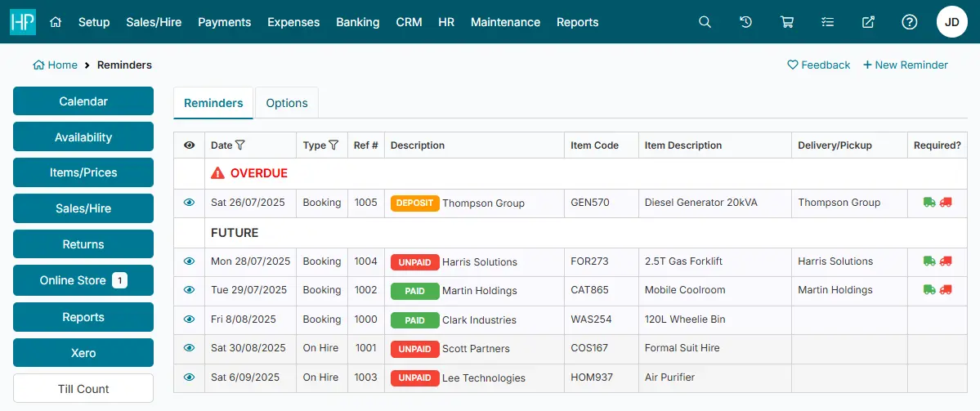Open the CRM menu
The image size is (980, 411).
[x=409, y=23]
